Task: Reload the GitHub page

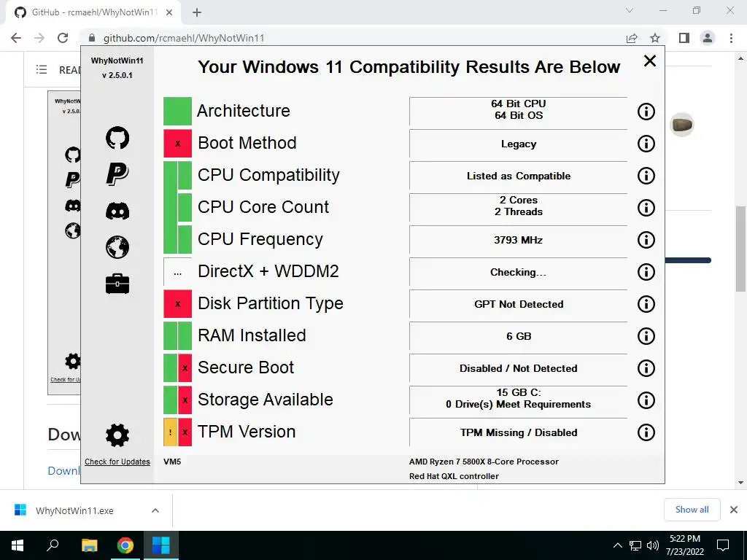Action: pos(63,38)
